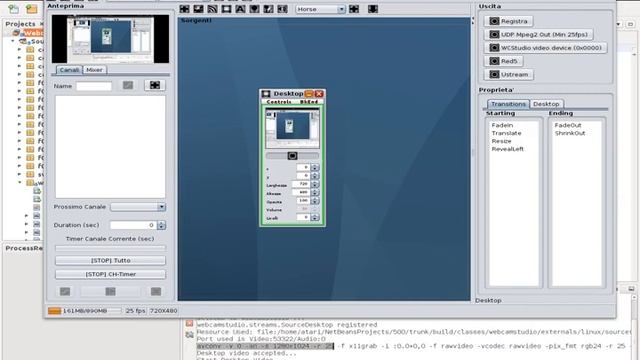Click the [STOP] Tutto button
Screen dimensions: 640x360
click(x=111, y=260)
